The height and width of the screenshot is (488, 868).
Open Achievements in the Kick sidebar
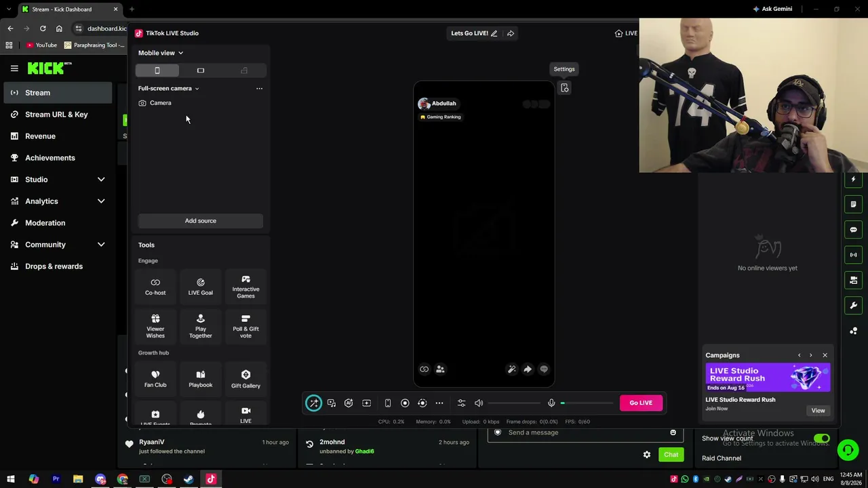click(x=58, y=158)
